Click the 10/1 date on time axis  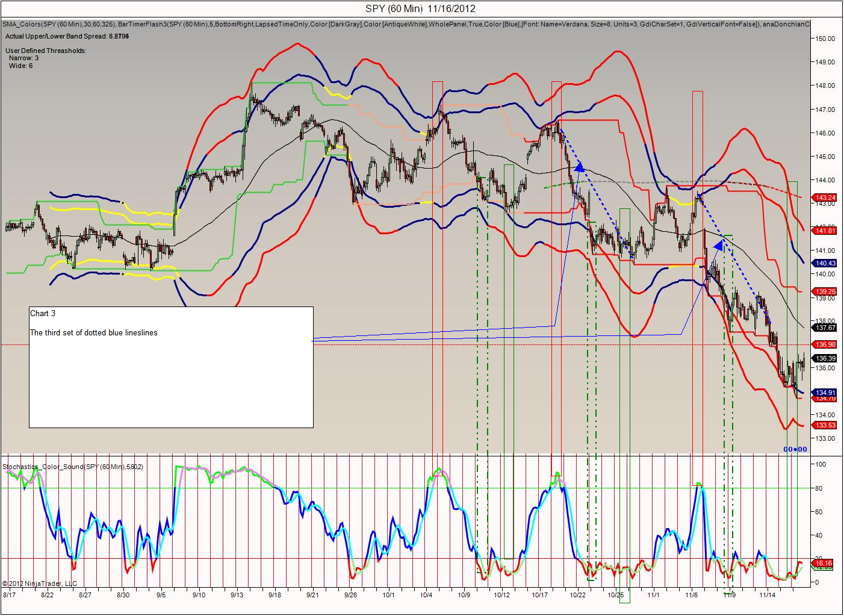point(389,595)
